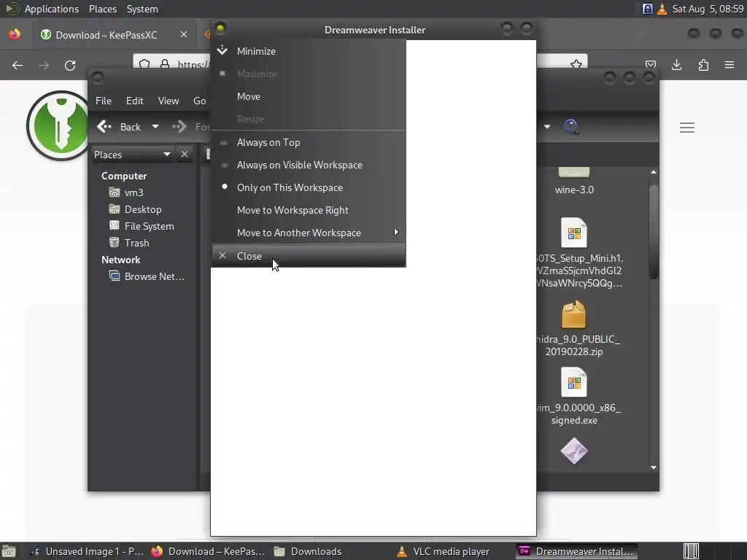Close the Download – KeePassXC tab

184,34
